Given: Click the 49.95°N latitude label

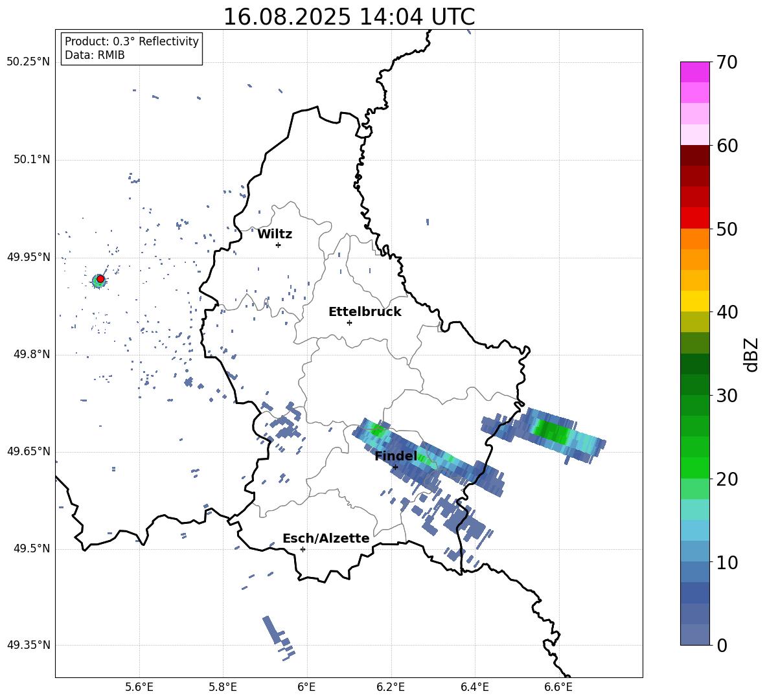Looking at the screenshot, I should [29, 256].
